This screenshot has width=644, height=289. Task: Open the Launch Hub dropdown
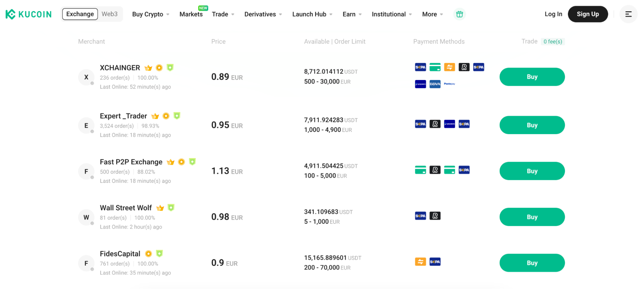(312, 14)
